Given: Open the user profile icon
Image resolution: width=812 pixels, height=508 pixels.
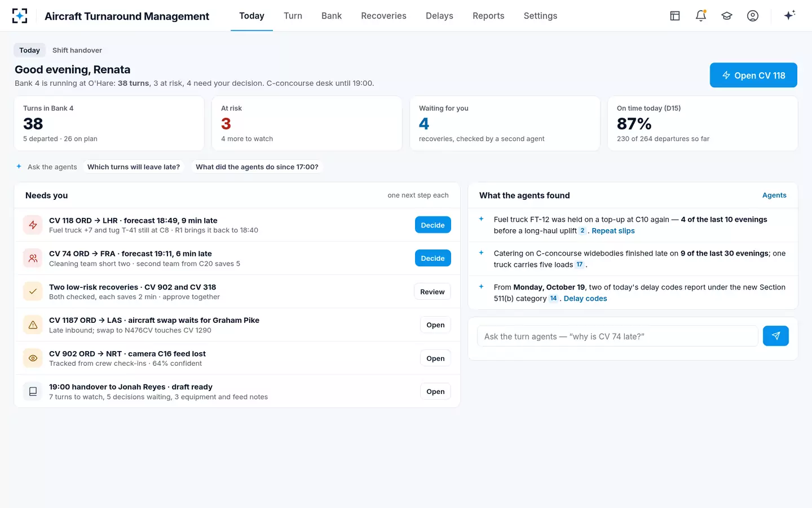Looking at the screenshot, I should (x=753, y=16).
